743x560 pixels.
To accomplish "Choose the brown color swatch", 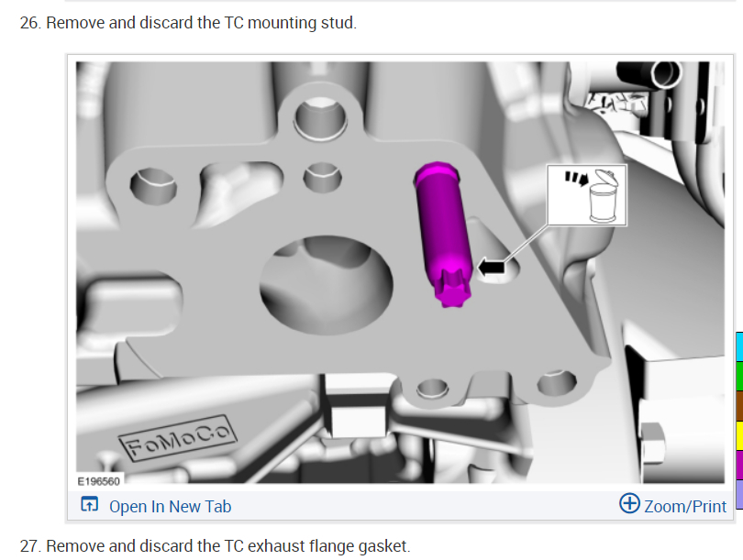I will click(x=739, y=406).
